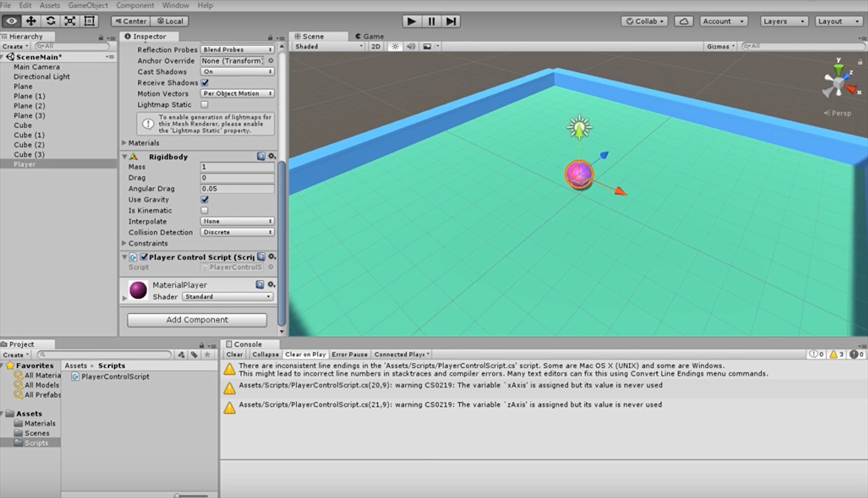This screenshot has width=868, height=498.
Task: Select the Scale tool
Action: click(x=70, y=21)
